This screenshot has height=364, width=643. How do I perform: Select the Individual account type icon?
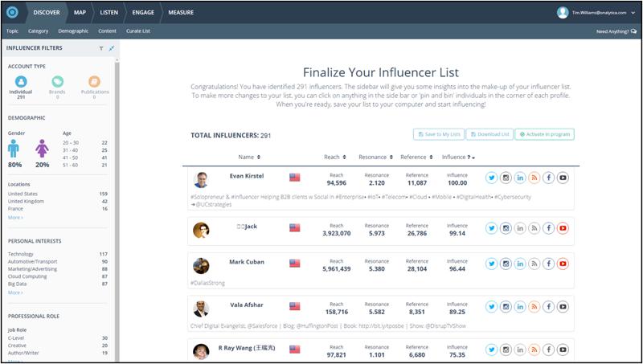21,82
